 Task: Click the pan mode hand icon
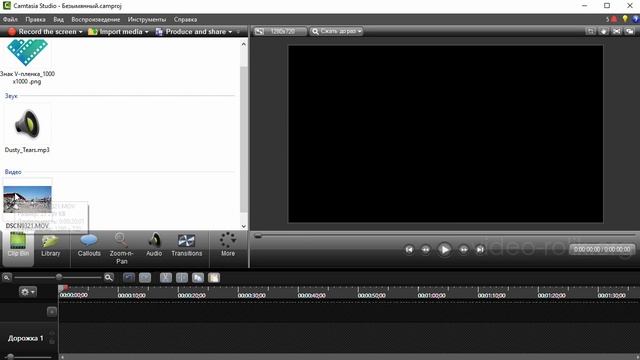click(x=603, y=31)
